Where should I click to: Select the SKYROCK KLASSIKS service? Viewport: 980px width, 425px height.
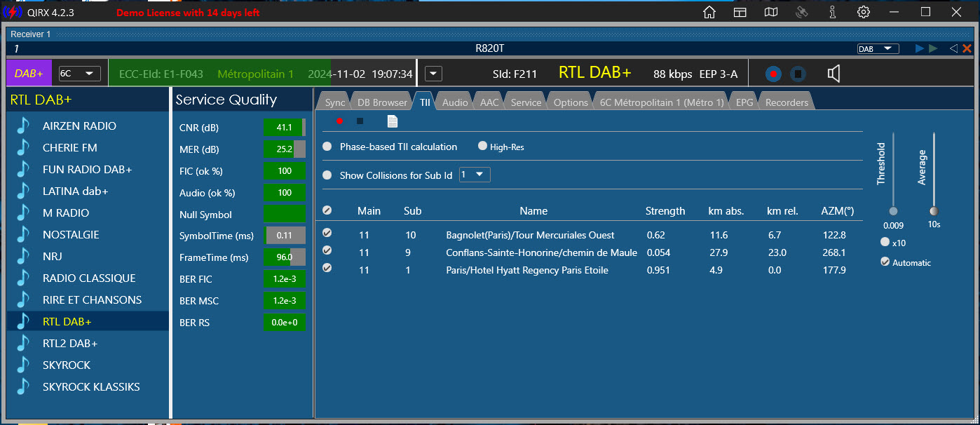tap(88, 387)
